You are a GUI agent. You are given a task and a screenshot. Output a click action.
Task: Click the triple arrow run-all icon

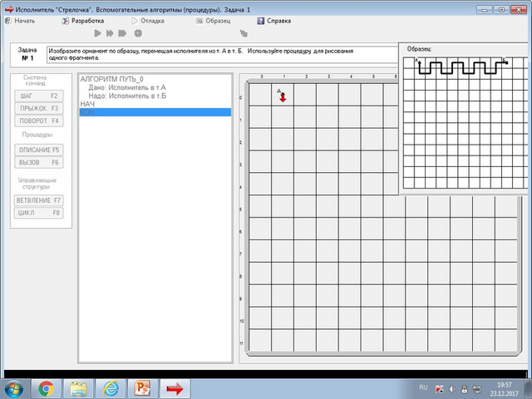(x=122, y=33)
